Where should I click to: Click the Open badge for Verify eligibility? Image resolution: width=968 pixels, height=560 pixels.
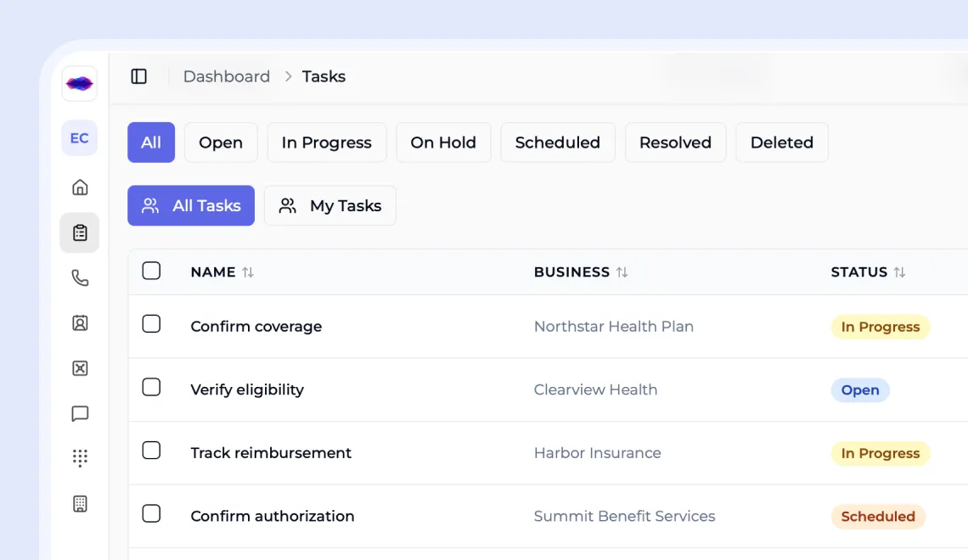tap(860, 389)
